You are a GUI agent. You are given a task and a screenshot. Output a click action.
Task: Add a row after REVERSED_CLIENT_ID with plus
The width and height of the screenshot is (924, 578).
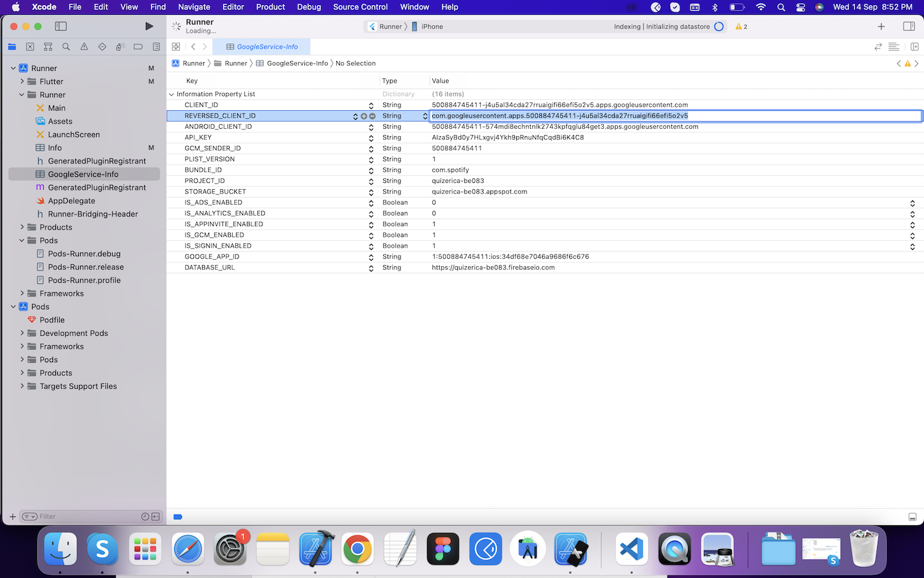point(364,116)
